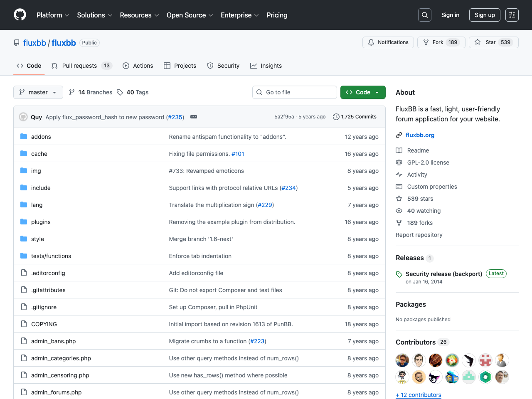
Task: Star the fluxbb repository
Action: pos(493,42)
